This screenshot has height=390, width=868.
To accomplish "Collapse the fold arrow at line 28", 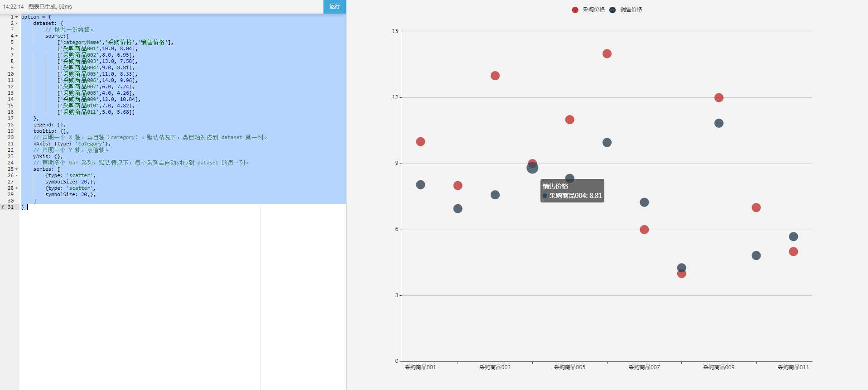I will pyautogui.click(x=17, y=188).
